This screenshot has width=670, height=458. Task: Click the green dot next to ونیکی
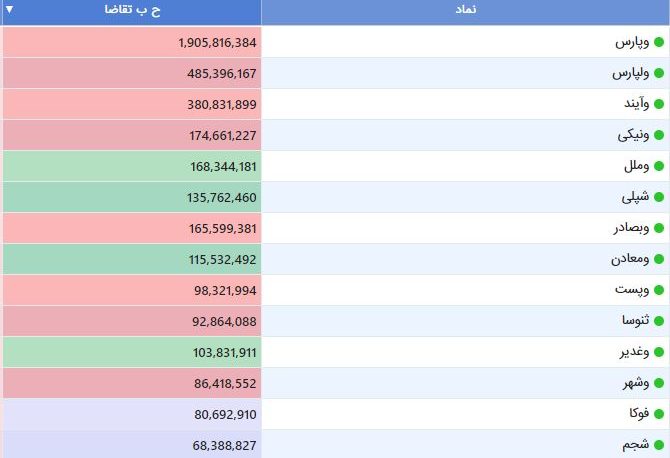pos(659,135)
